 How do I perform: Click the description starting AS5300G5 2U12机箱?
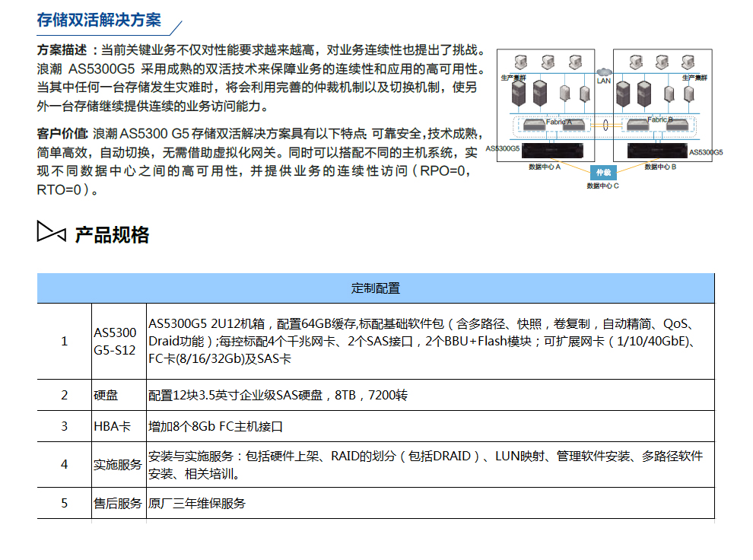click(x=421, y=342)
